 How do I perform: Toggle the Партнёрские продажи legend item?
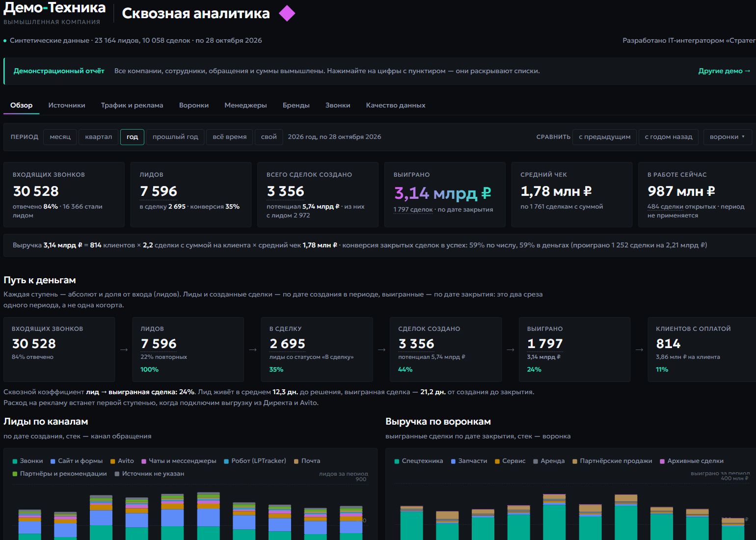[612, 461]
